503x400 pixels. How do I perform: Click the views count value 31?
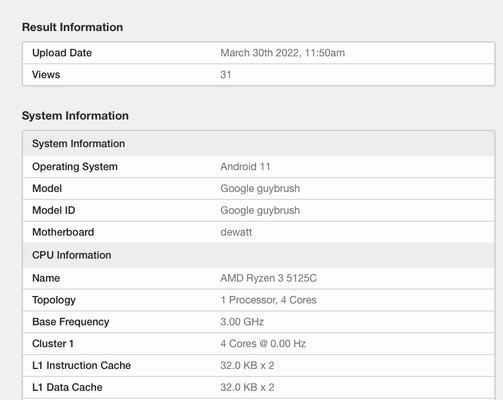point(226,75)
